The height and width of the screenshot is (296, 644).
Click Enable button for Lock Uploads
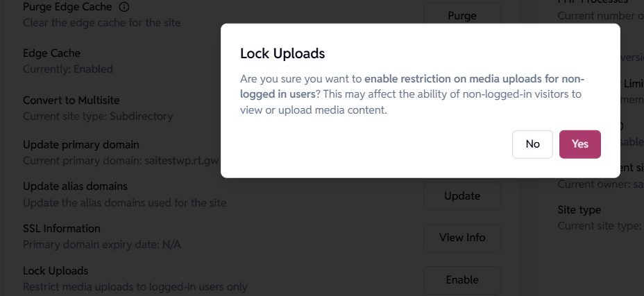coord(462,280)
